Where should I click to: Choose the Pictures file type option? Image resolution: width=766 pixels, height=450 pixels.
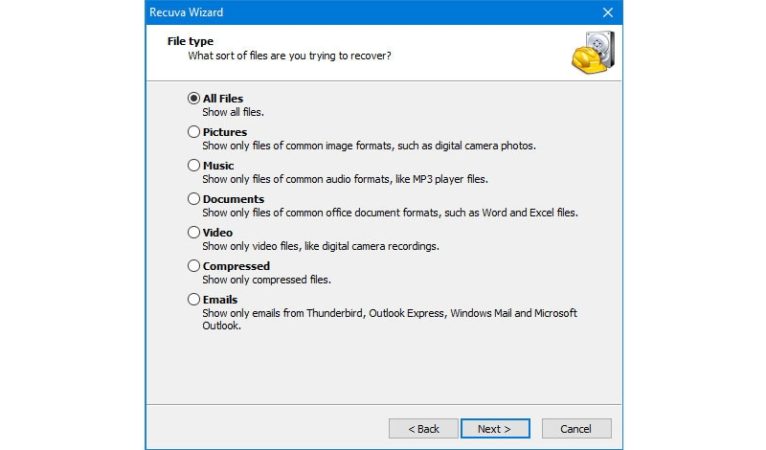click(194, 132)
